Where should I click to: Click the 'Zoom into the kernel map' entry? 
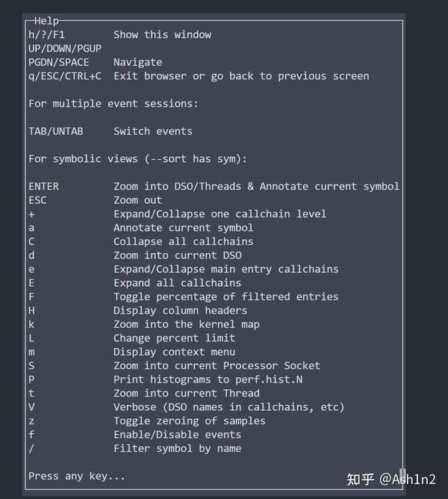point(186,324)
